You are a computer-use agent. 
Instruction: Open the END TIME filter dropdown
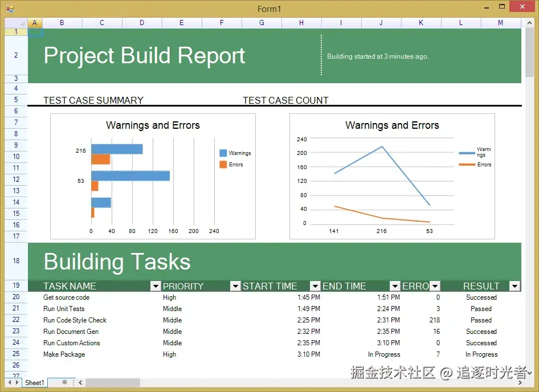tap(395, 286)
